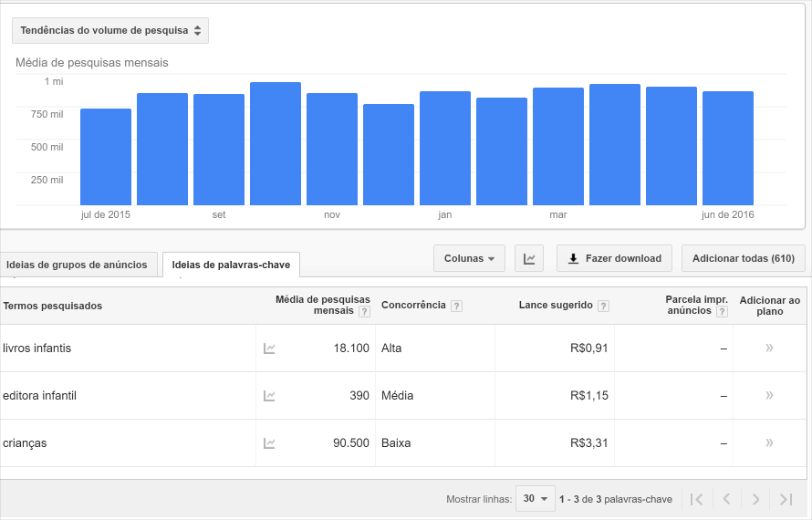Click the chart toggle icon beside Colunas
Image resolution: width=812 pixels, height=520 pixels.
(x=529, y=258)
